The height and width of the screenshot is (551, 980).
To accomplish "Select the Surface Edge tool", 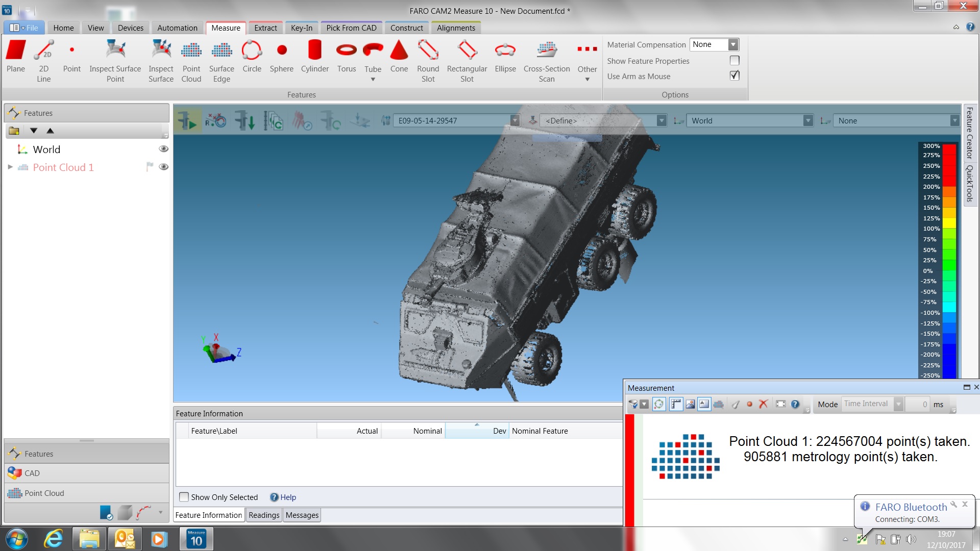I will tap(222, 60).
